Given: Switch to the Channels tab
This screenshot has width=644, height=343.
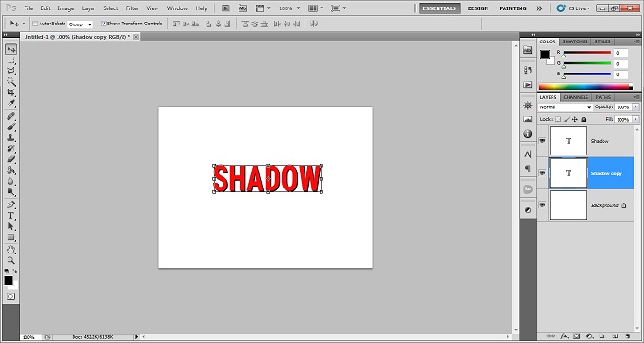Looking at the screenshot, I should click(x=575, y=97).
